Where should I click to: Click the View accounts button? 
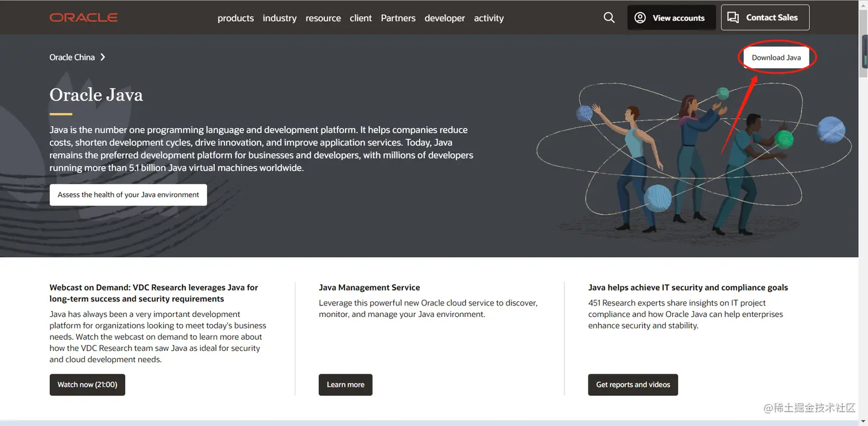672,18
